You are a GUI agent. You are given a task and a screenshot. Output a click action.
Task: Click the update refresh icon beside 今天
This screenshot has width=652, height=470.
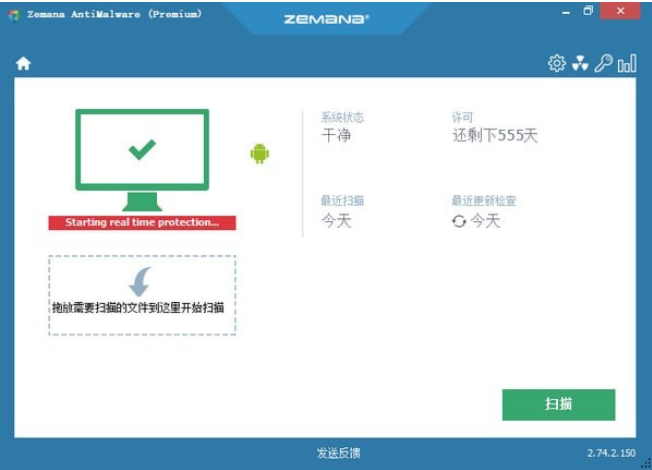coord(459,221)
